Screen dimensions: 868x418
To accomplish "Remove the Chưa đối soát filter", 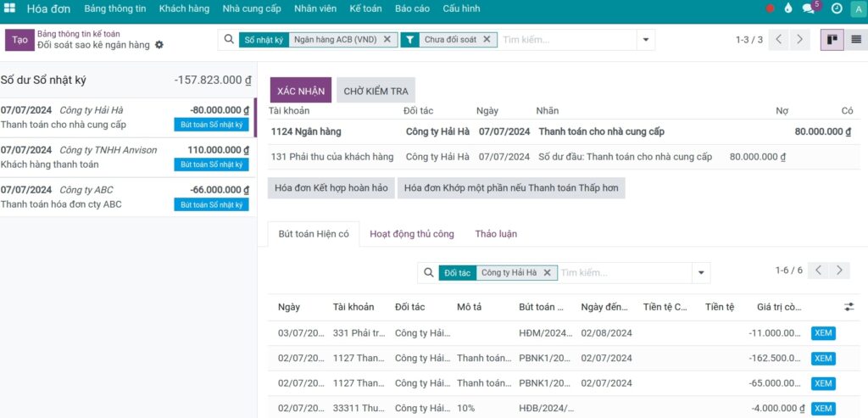I will click(x=487, y=39).
